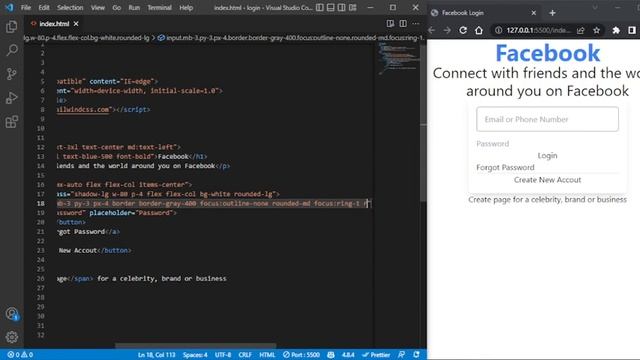This screenshot has width=640, height=360.
Task: Change encoding via UTF-8 status item
Action: (x=223, y=355)
